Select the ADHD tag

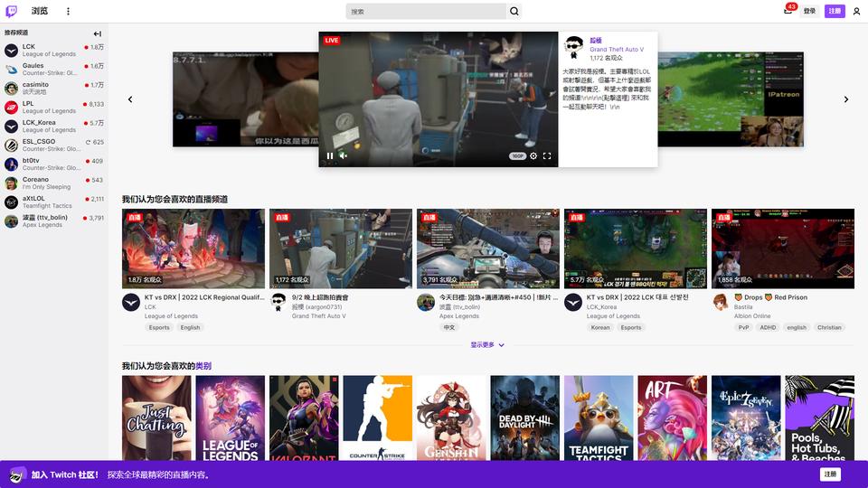pyautogui.click(x=768, y=327)
